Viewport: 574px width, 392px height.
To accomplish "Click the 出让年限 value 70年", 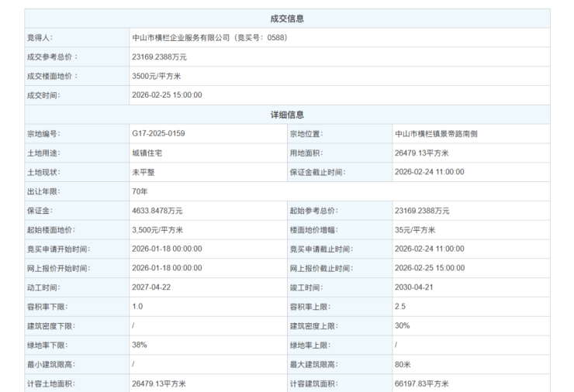I will [x=140, y=191].
